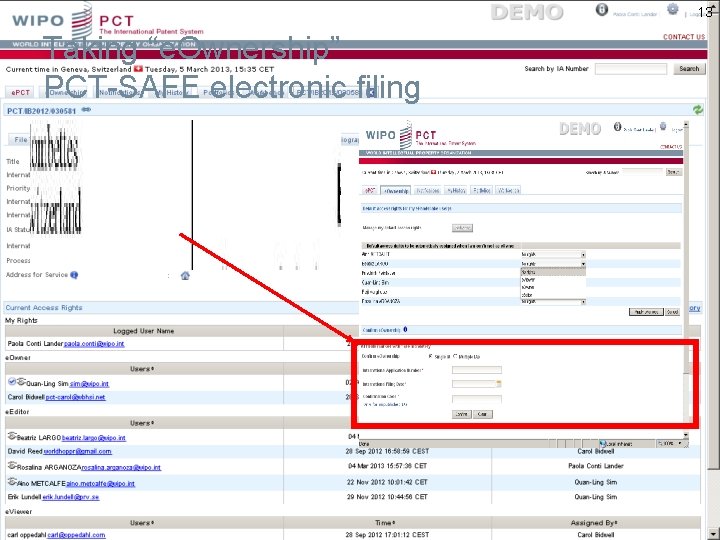Click main page vertical scrollbar down arrow
Image resolution: width=720 pixels, height=540 pixels.
[x=714, y=535]
